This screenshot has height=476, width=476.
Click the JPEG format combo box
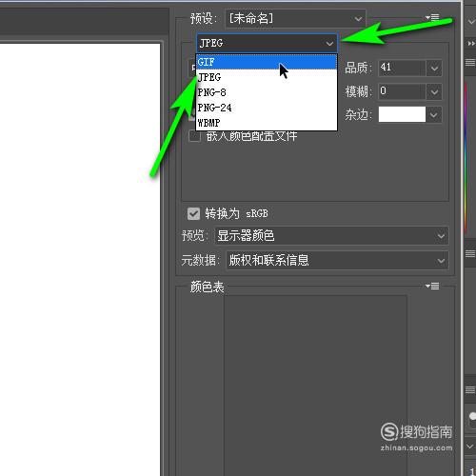click(x=267, y=43)
